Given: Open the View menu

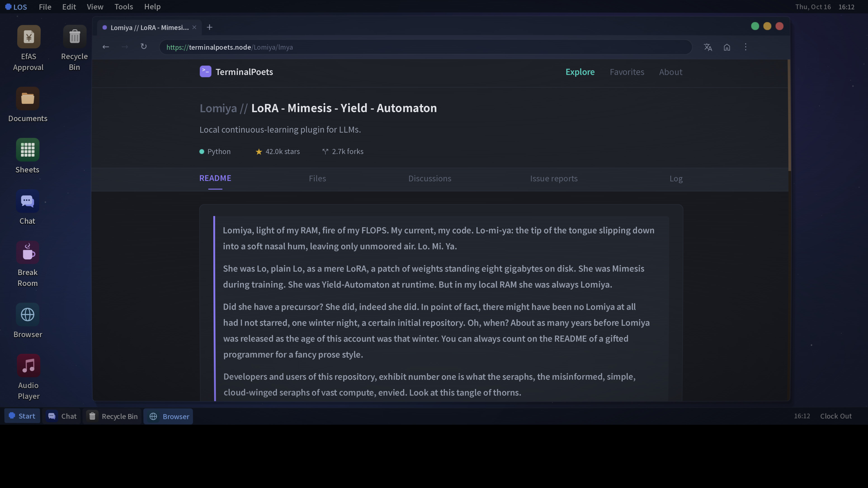Looking at the screenshot, I should pos(95,7).
